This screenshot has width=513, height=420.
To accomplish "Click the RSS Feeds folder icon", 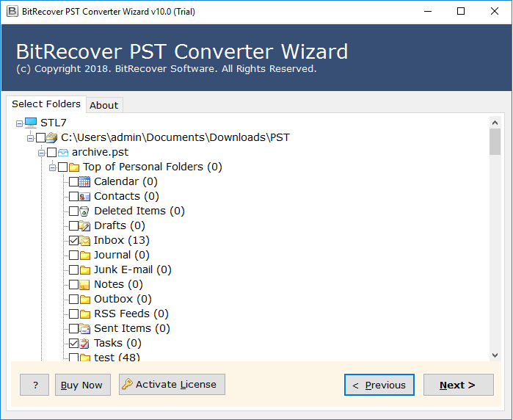I will (x=85, y=314).
